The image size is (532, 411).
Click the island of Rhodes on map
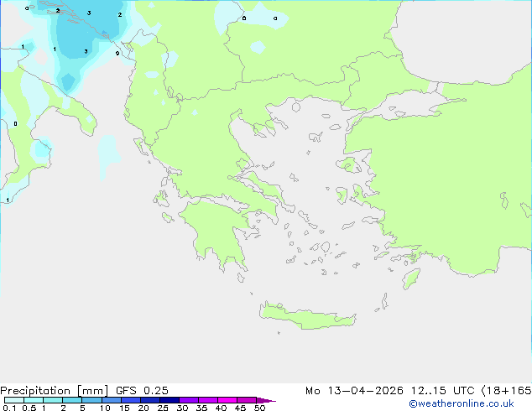click(411, 278)
